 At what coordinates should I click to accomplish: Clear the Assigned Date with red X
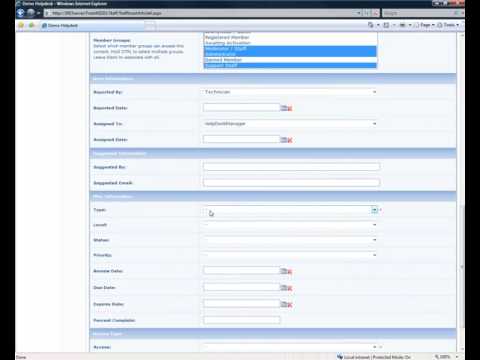(x=290, y=140)
